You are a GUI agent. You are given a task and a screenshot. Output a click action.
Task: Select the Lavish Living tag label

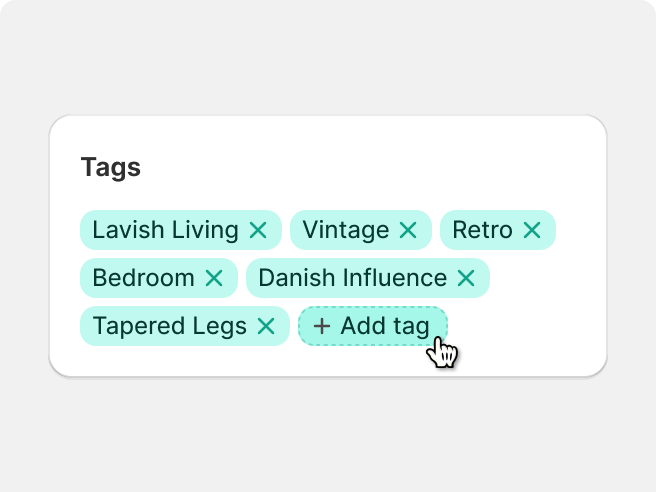[165, 231]
